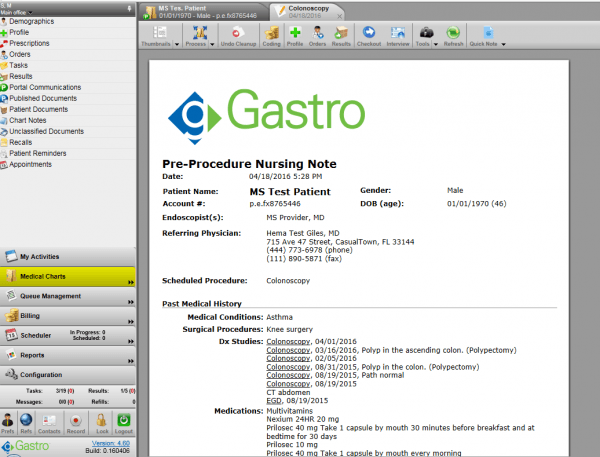The image size is (600, 457).
Task: Select Orders in the sidebar
Action: tap(20, 54)
